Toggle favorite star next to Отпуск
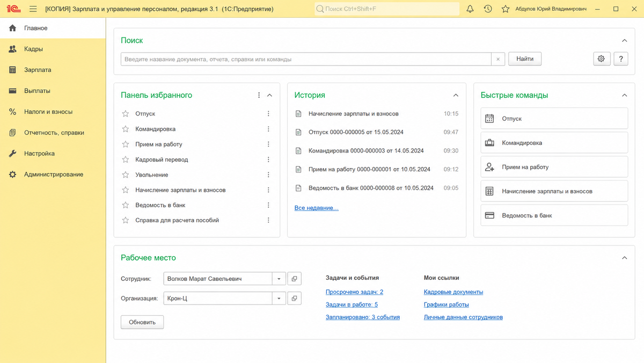 pyautogui.click(x=126, y=114)
